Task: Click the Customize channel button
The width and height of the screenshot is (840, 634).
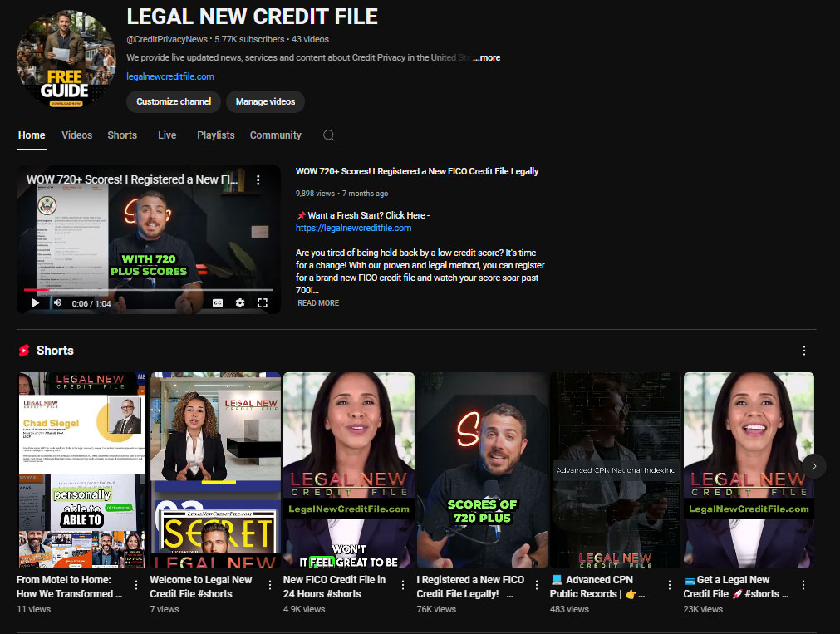Action: tap(174, 101)
